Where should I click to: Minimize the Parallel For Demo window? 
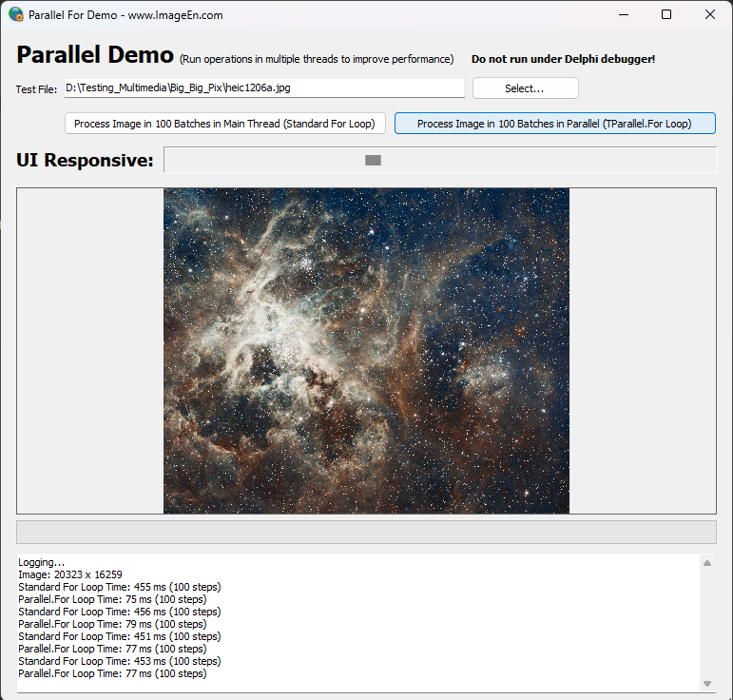[x=624, y=14]
